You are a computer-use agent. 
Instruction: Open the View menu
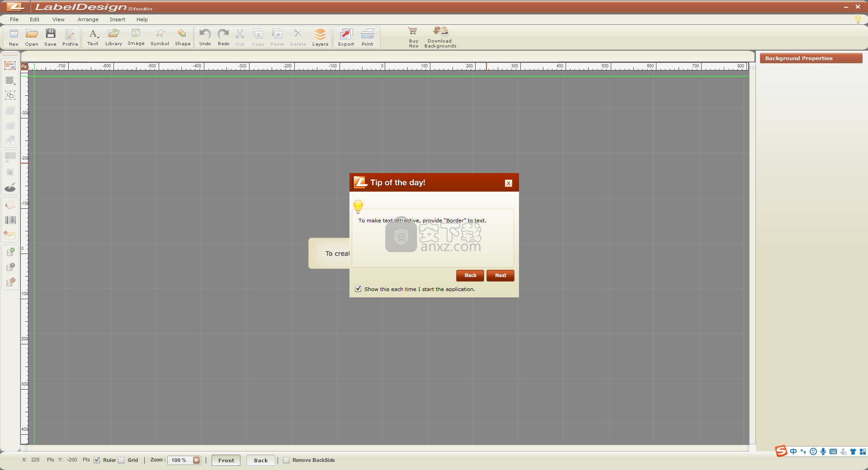[x=58, y=19]
